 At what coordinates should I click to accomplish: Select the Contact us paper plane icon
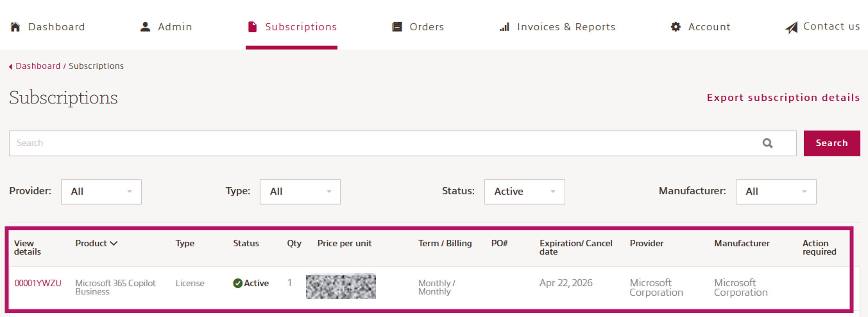pos(792,27)
